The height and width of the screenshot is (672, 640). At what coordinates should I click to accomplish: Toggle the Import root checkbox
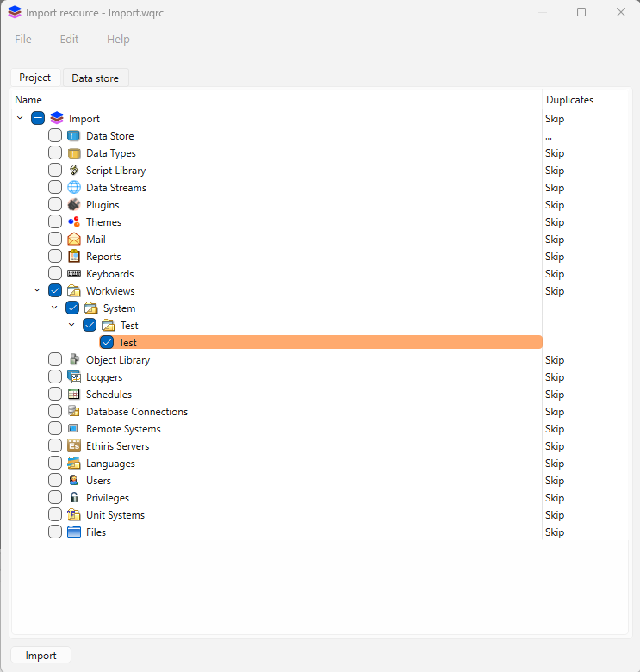(38, 118)
